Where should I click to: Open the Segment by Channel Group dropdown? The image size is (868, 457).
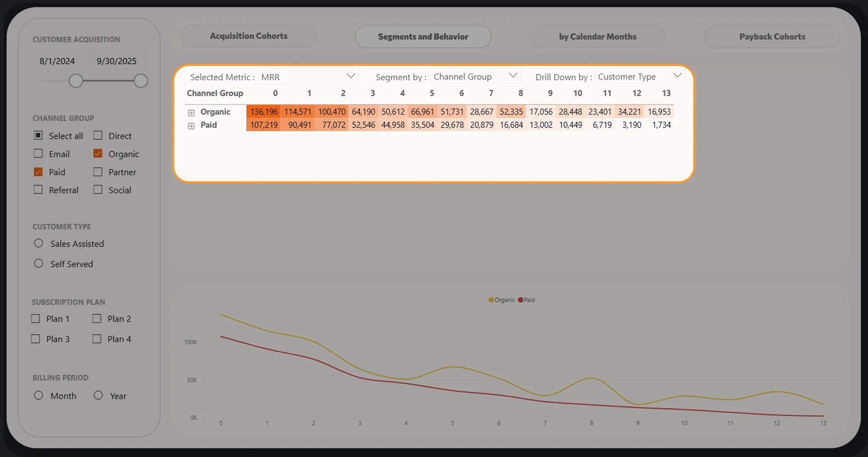coord(475,76)
